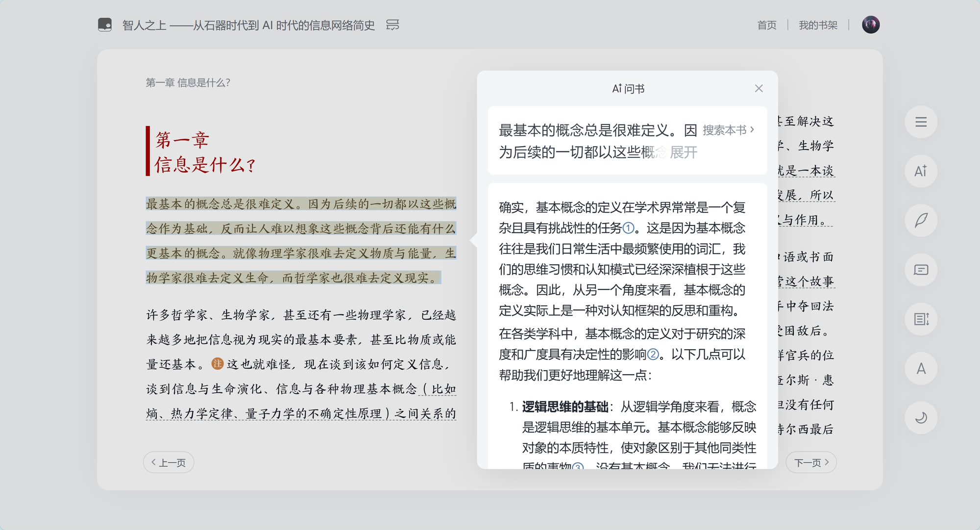This screenshot has height=530, width=980.
Task: Click the orange 注 footnote marker
Action: 217,364
